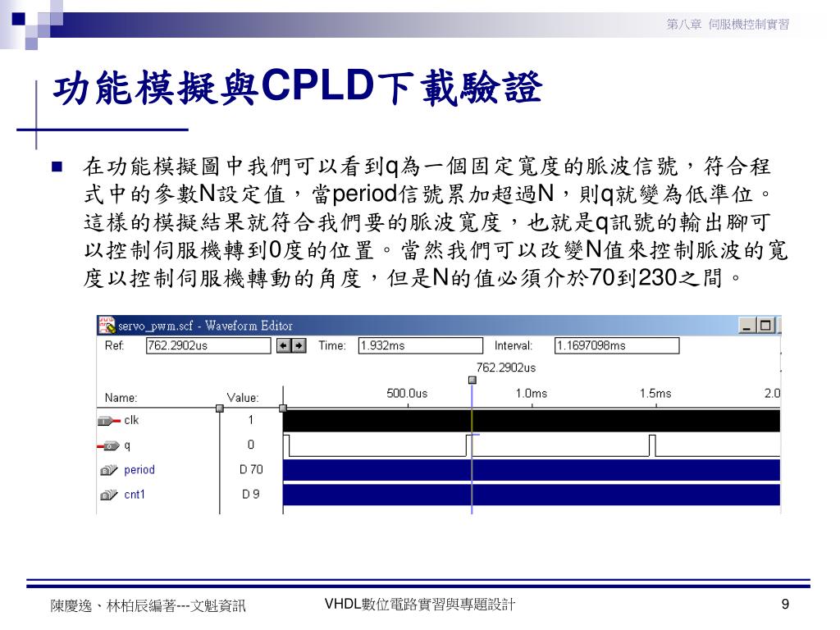Image resolution: width=840 pixels, height=630 pixels.
Task: Step the reference cursor right with the arrow button
Action: (299, 345)
